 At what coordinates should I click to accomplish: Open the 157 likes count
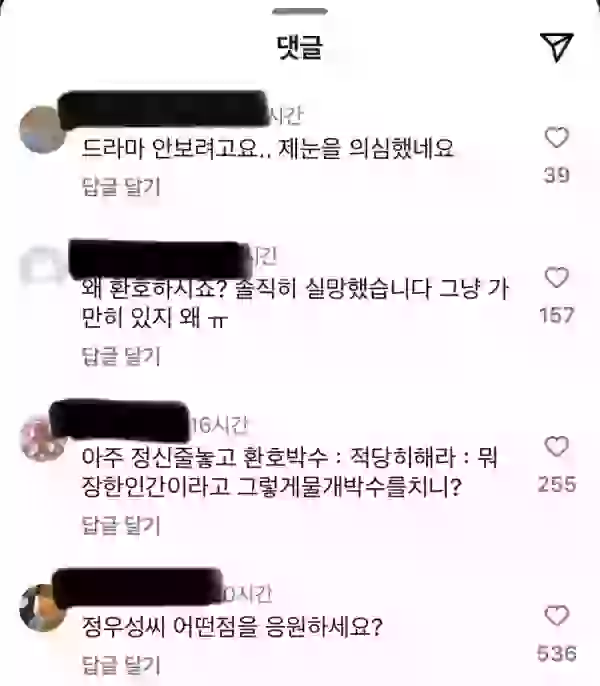[557, 315]
